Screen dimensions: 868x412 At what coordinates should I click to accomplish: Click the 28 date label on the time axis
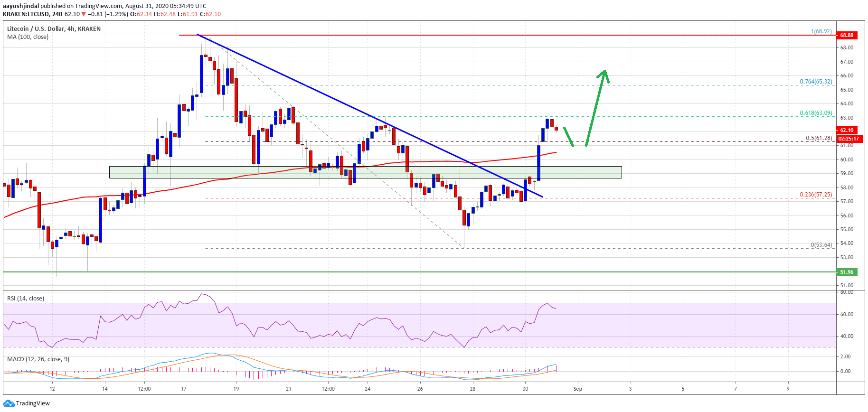[472, 389]
